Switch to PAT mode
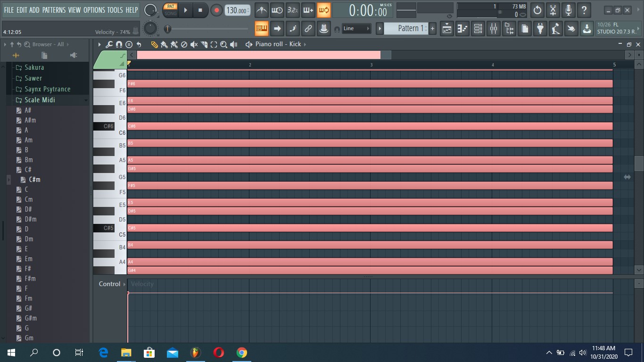The height and width of the screenshot is (362, 644). point(171,7)
